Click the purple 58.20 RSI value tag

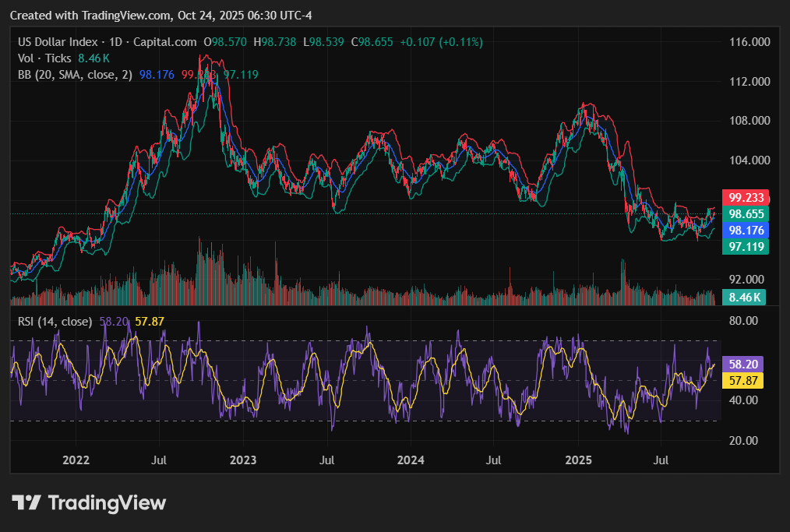point(742,364)
